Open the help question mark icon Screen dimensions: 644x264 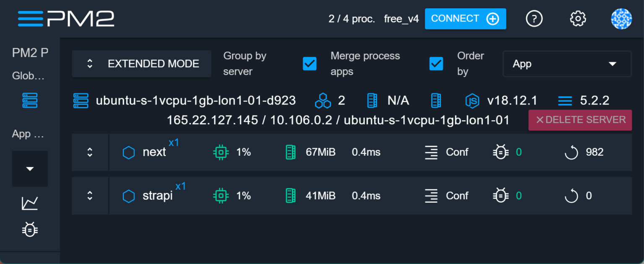534,18
